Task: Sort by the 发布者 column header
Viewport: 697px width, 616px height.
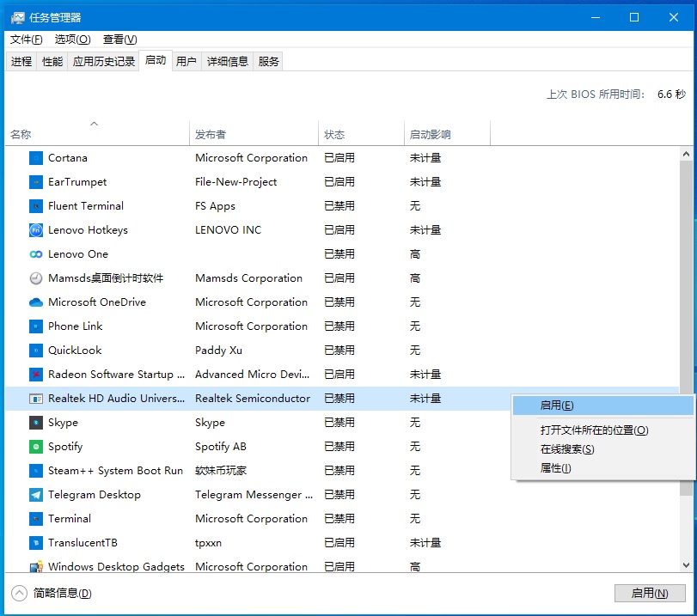Action: [254, 134]
